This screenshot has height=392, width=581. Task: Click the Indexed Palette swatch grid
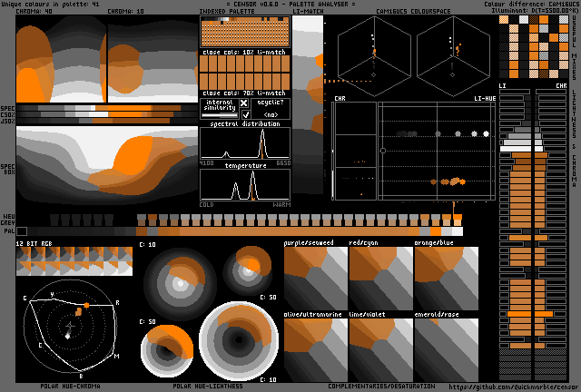[x=244, y=33]
